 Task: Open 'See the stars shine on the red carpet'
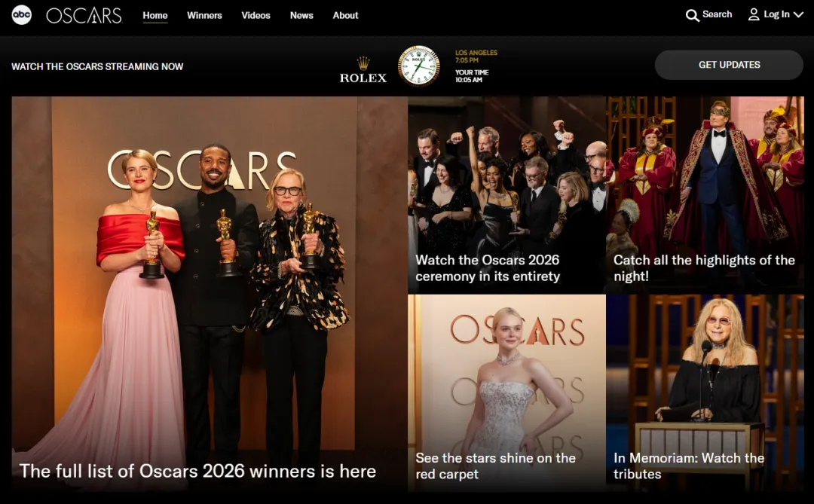(495, 466)
